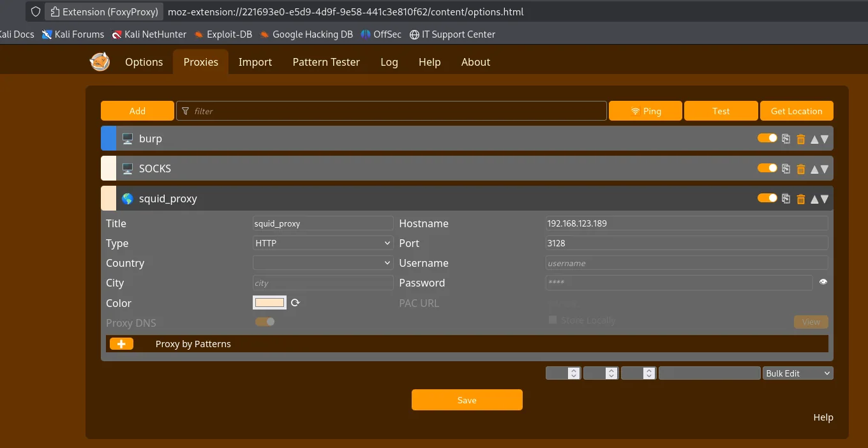Viewport: 868px width, 448px height.
Task: Open the Pattern Tester tab
Action: point(326,62)
